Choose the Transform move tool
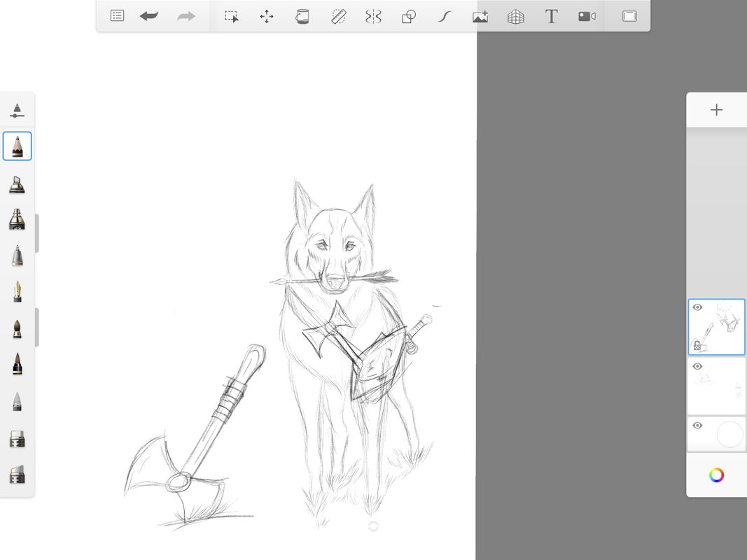 tap(267, 16)
